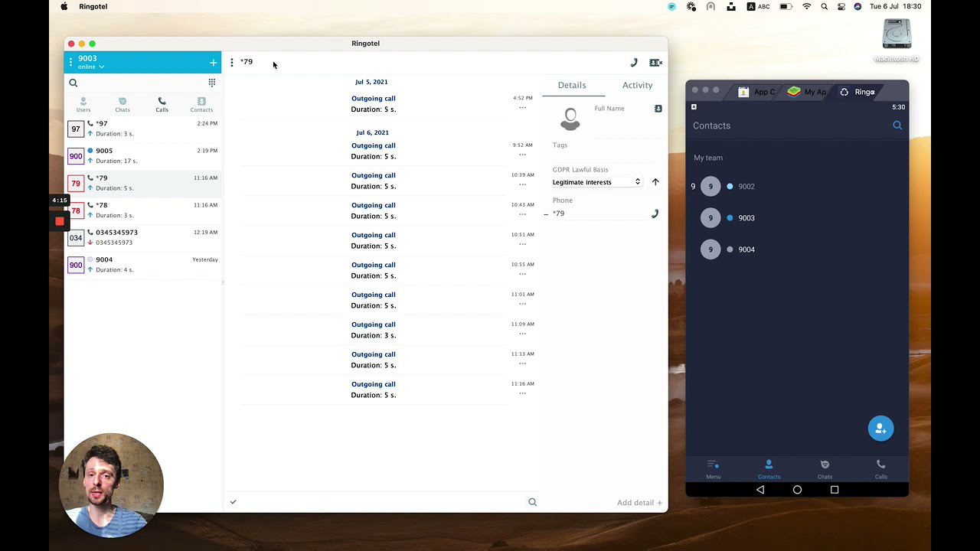Open the 0345345973 missed call entry

(x=142, y=237)
